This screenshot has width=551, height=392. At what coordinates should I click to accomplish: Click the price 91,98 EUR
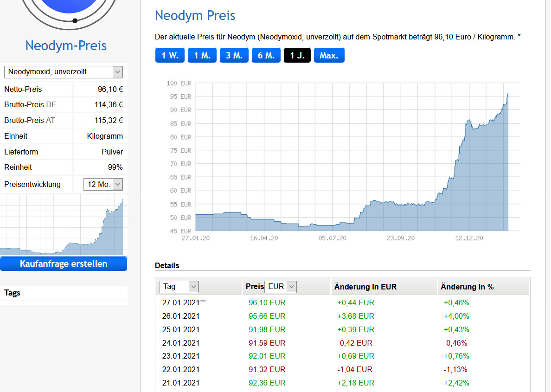(x=267, y=329)
